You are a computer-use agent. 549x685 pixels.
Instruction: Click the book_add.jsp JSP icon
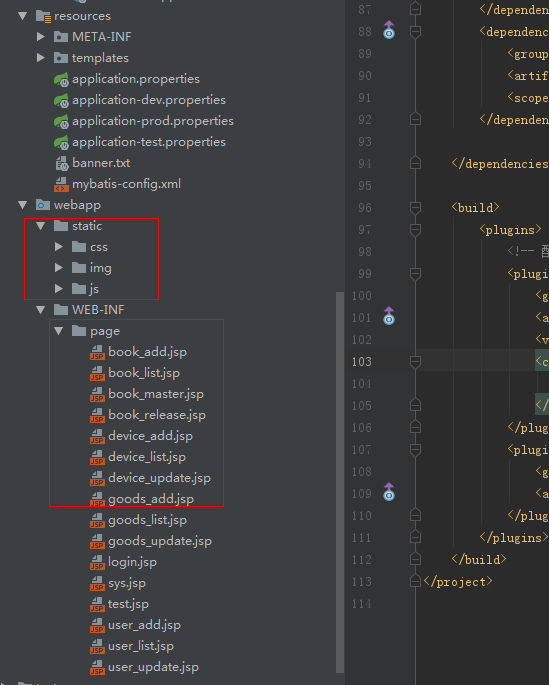[97, 352]
